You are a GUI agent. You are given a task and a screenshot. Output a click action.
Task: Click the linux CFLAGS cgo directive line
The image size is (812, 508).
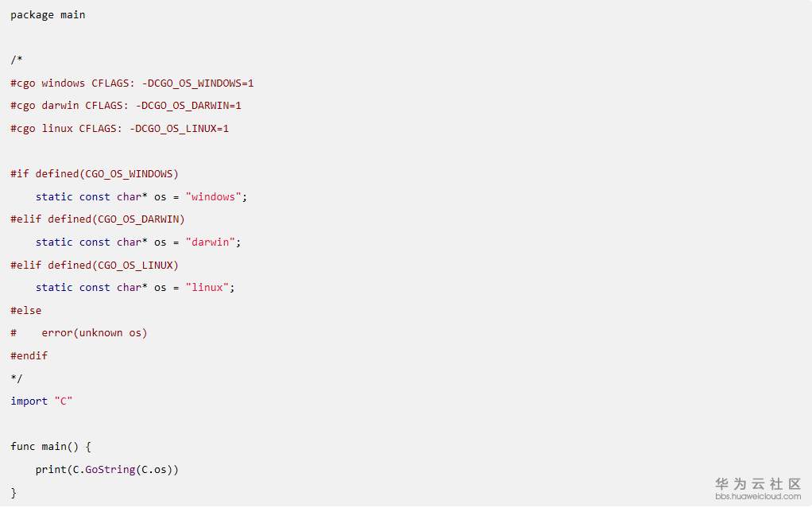tap(119, 129)
